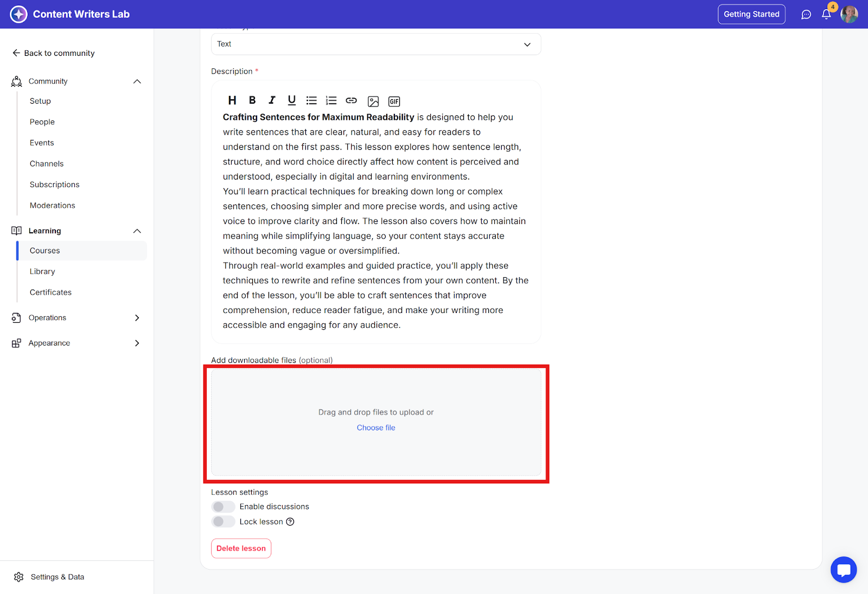Click the drag and drop upload area

pyautogui.click(x=376, y=423)
